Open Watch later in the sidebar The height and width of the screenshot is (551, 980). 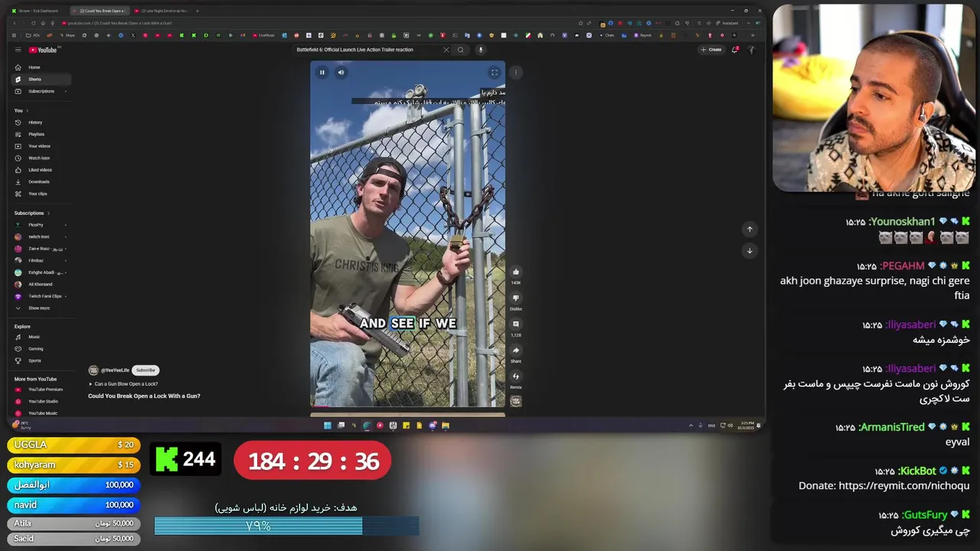42,158
